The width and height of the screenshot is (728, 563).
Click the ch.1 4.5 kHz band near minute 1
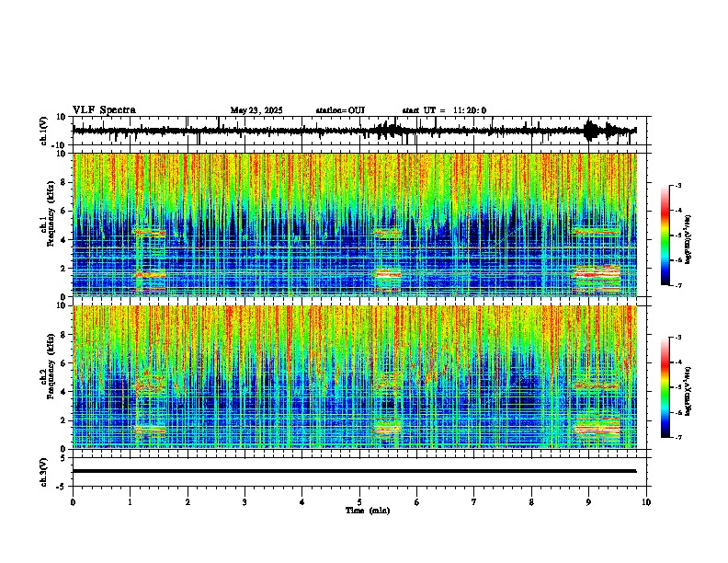[149, 232]
